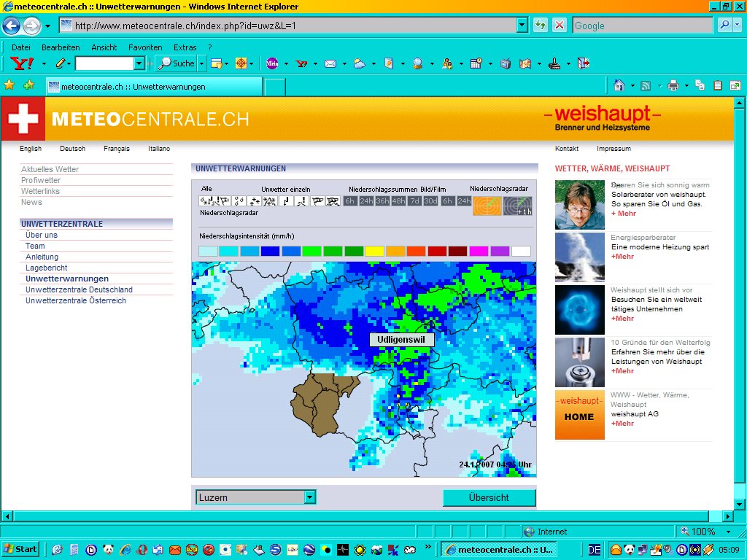
Task: Click the Add to Favorites star-plus icon
Action: (28, 85)
